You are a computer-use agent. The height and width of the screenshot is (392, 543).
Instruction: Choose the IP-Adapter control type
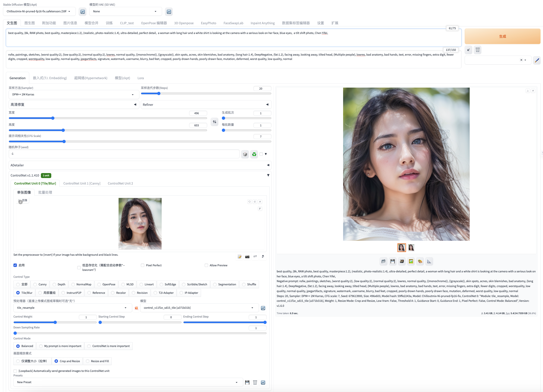click(189, 293)
